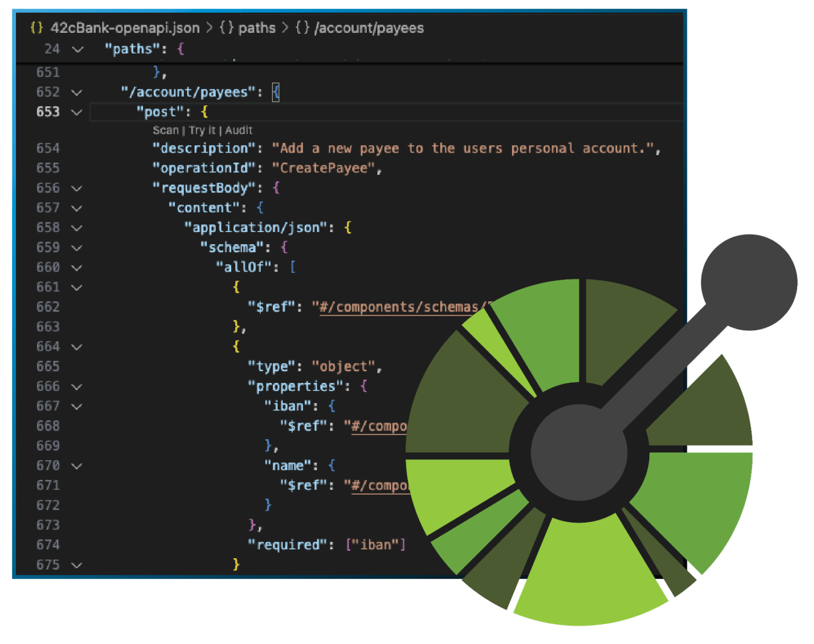Collapse requestBody at line 656

tap(77, 189)
